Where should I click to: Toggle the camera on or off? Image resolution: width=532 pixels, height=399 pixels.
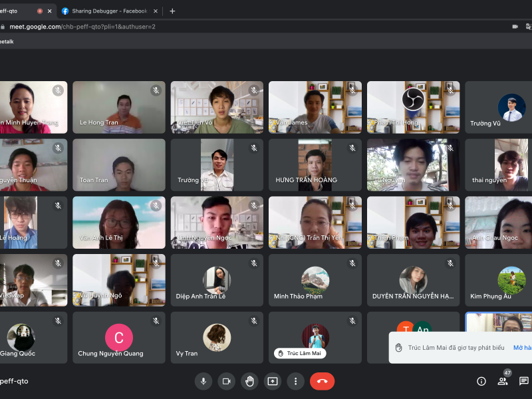tap(226, 381)
